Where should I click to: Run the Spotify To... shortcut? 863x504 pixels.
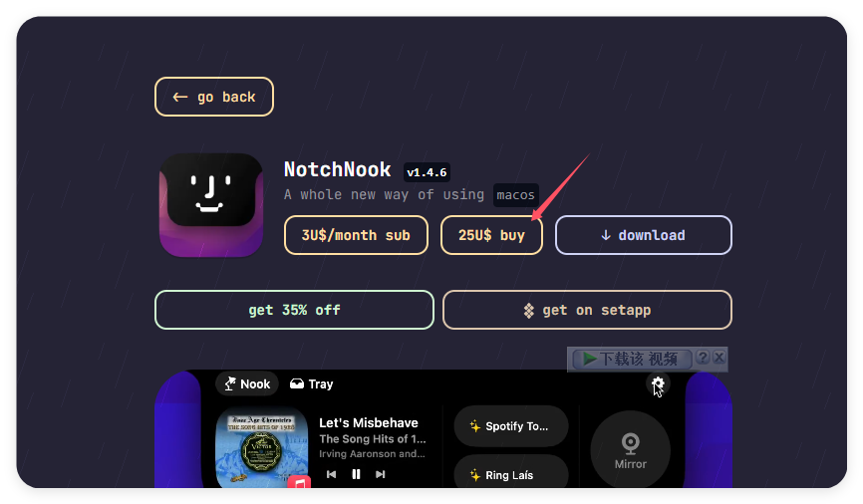click(511, 426)
